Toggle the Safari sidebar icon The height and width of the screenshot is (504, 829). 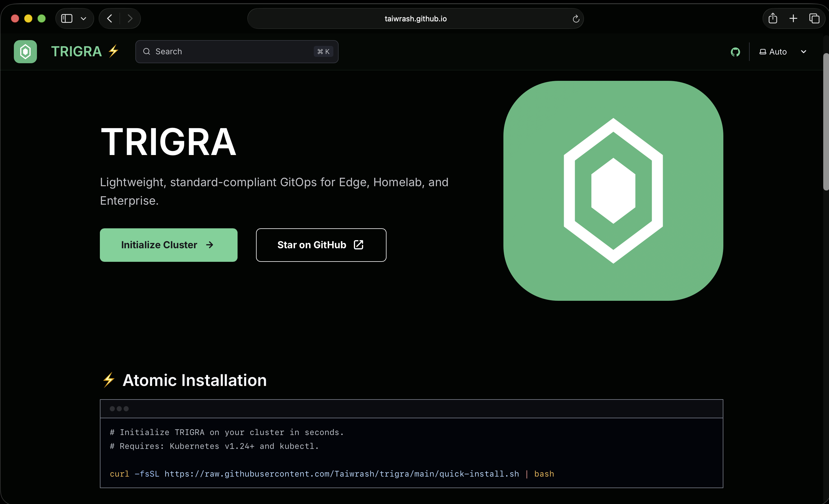tap(67, 18)
